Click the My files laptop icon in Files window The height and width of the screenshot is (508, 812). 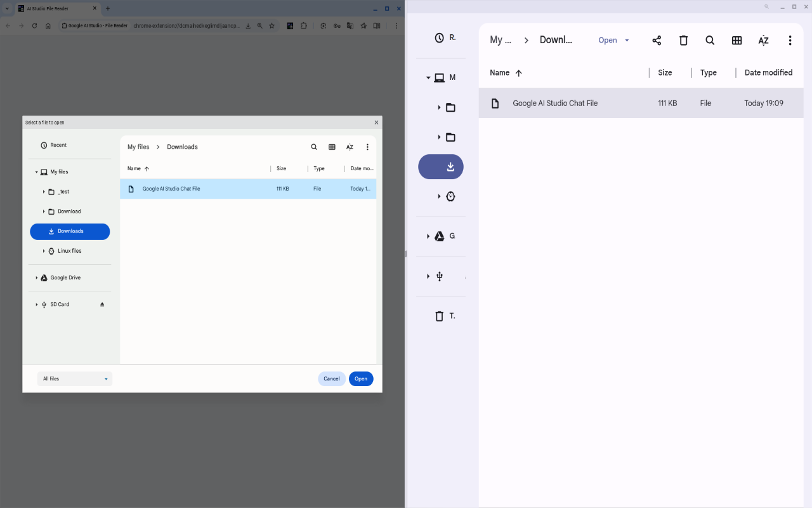pos(439,78)
